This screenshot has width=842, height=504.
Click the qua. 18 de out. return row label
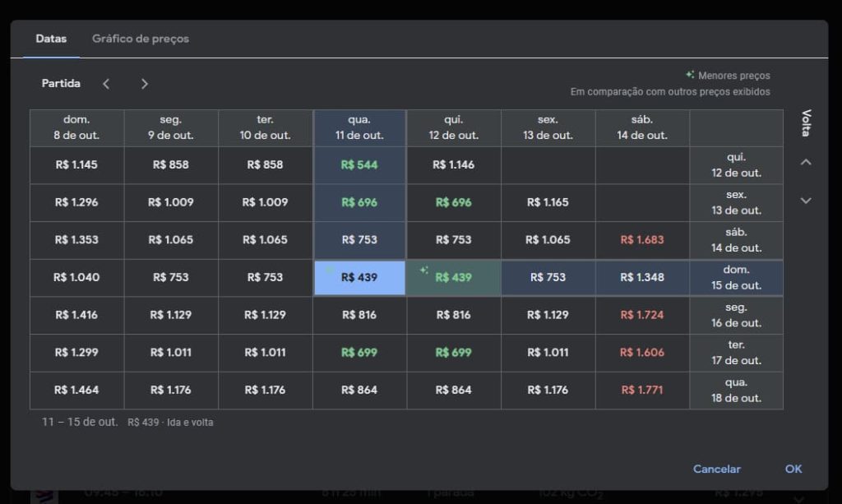736,391
